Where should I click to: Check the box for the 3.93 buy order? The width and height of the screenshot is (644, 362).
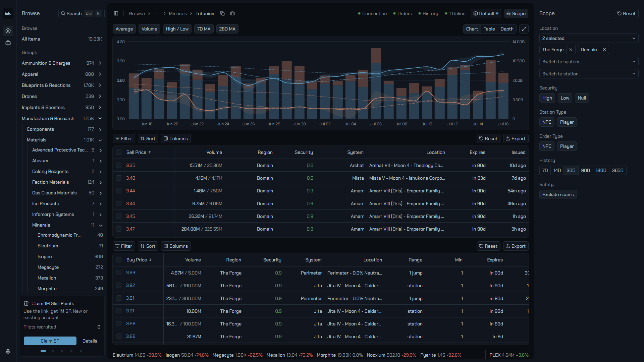coord(119,273)
